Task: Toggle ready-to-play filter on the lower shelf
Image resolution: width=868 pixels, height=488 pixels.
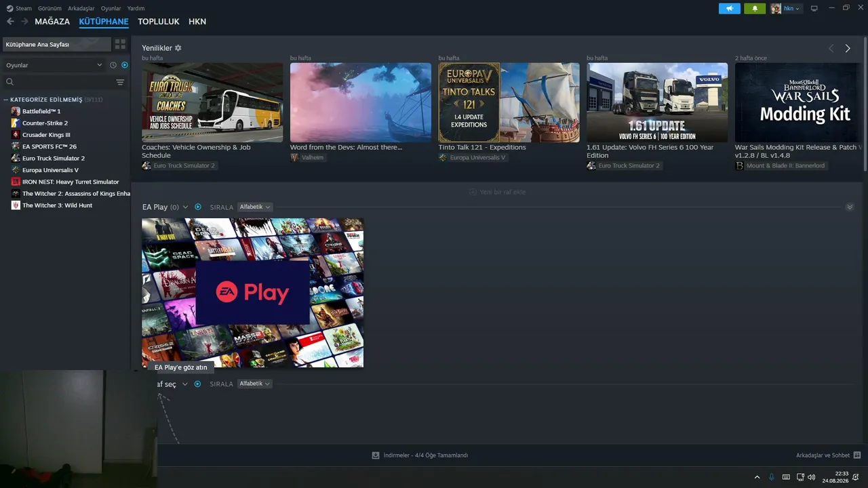Action: (198, 384)
